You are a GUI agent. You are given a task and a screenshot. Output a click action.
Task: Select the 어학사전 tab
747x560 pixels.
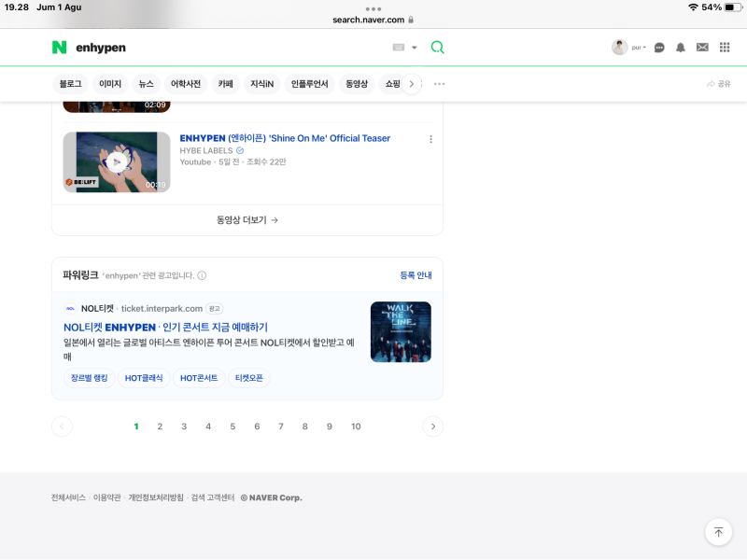(x=185, y=84)
